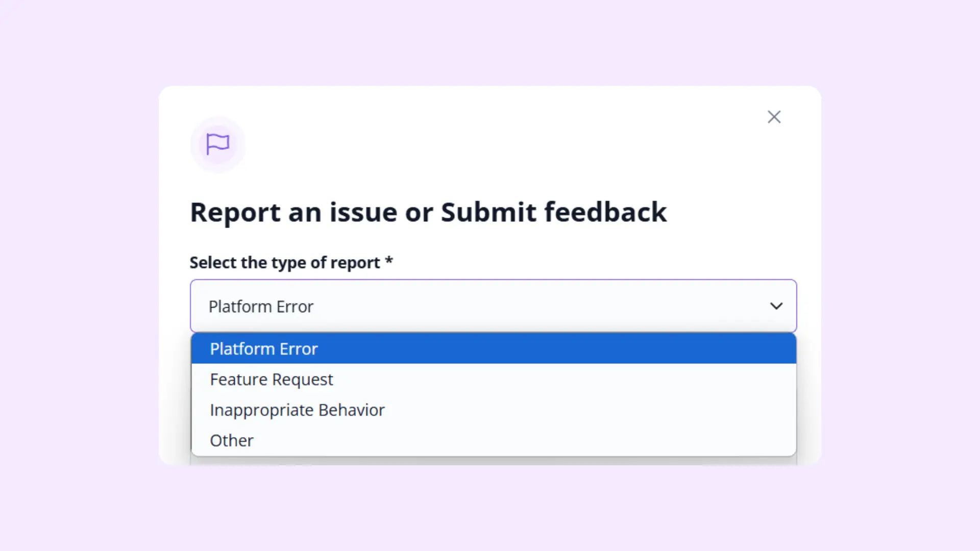Select the highlighted Platform Error option

[x=494, y=348]
